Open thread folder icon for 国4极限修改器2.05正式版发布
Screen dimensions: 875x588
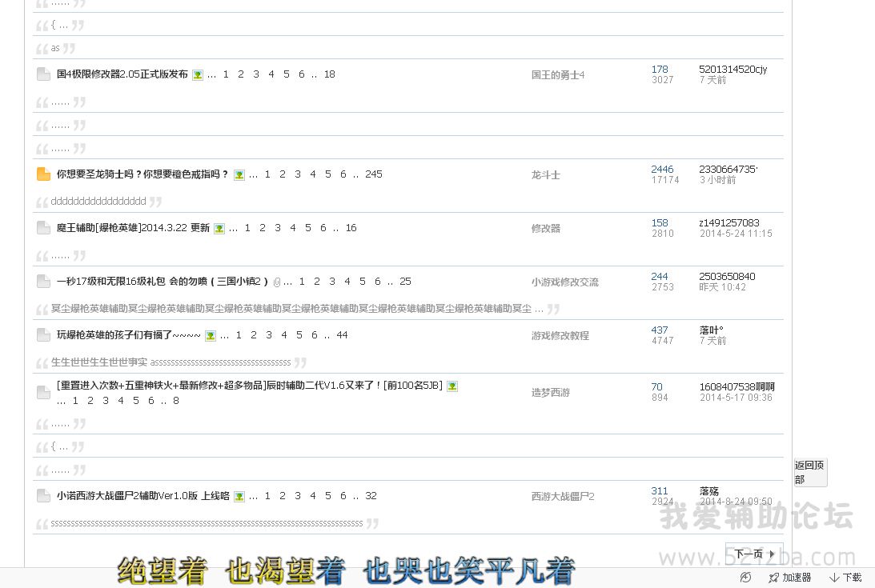(x=43, y=74)
